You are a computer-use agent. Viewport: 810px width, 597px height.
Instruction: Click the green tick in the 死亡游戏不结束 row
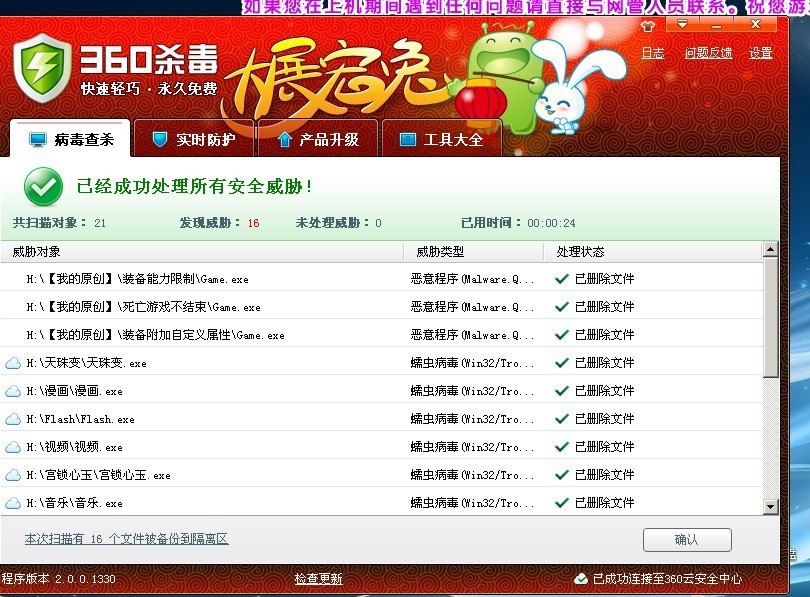click(562, 307)
